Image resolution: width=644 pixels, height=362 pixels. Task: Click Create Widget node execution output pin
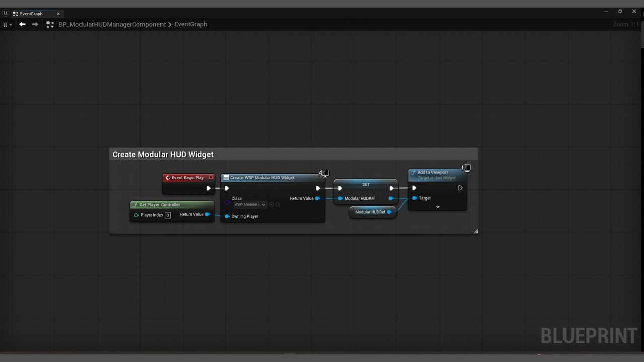tap(318, 188)
